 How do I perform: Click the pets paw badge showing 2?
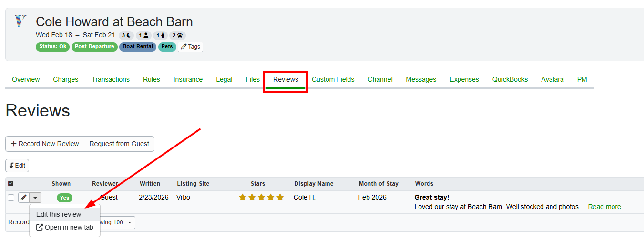pos(177,35)
